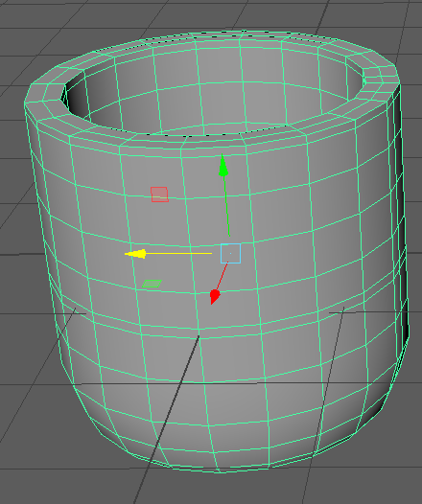Grab the yellow highlighted axis arrow pointing left
The image size is (422, 504).
tap(136, 254)
